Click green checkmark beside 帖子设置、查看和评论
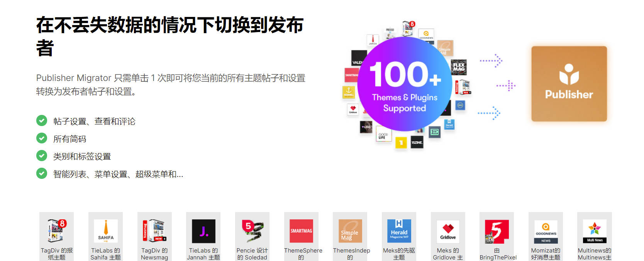Screen dimensions: 644x261 click(42, 121)
